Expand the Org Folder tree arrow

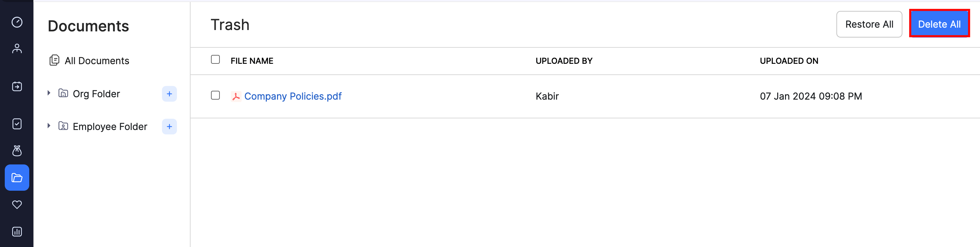49,93
